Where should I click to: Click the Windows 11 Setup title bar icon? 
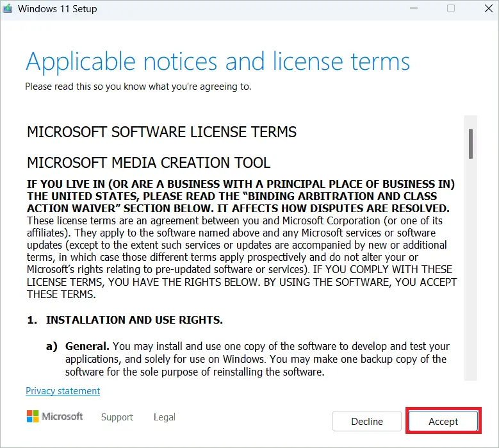(x=7, y=8)
